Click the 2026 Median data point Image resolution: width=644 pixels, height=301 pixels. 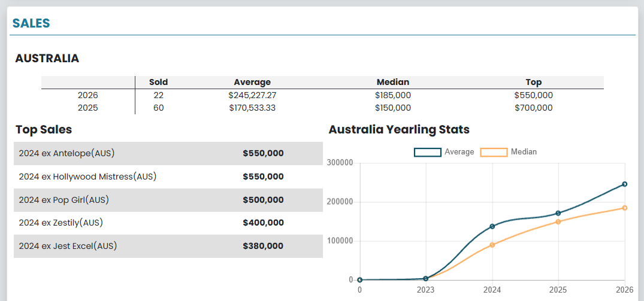(624, 208)
